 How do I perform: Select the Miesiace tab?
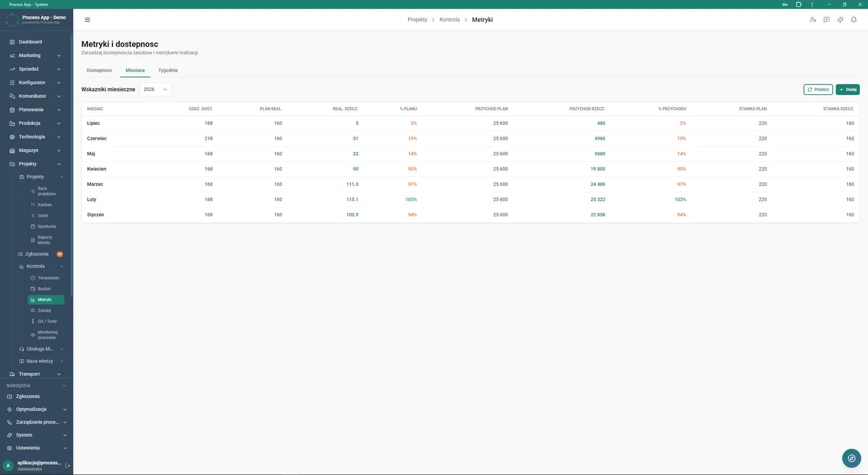click(x=135, y=70)
